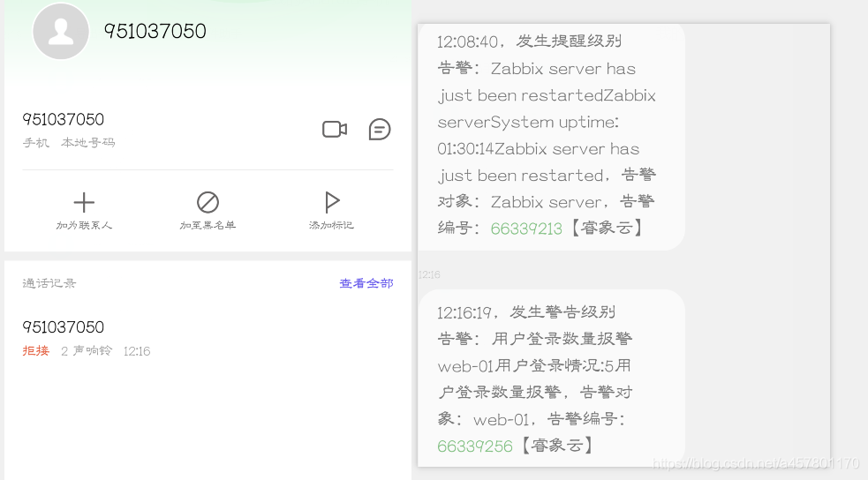
Task: Select the Zabbix server restarted message bubble
Action: click(x=551, y=136)
